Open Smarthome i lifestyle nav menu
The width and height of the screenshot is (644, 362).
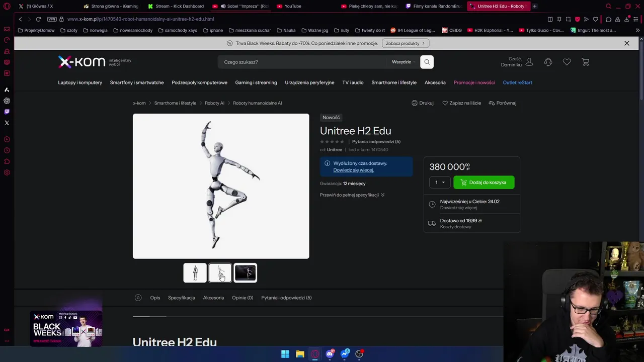pos(394,82)
